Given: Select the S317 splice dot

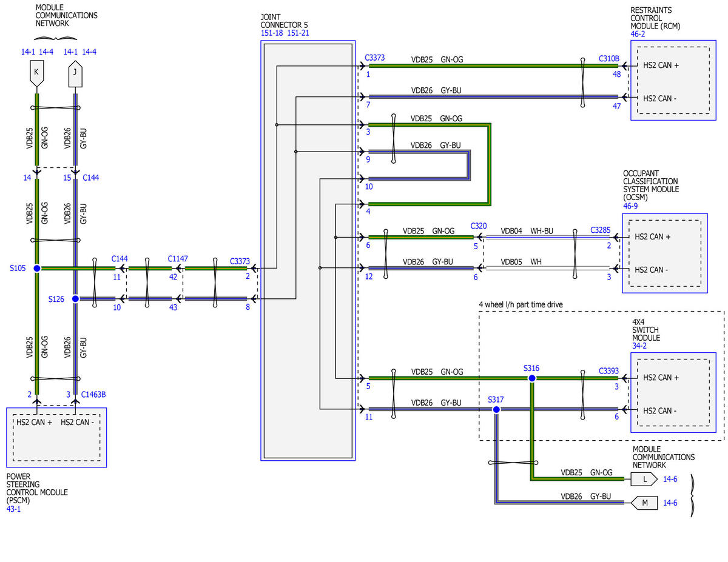Looking at the screenshot, I should pos(496,410).
